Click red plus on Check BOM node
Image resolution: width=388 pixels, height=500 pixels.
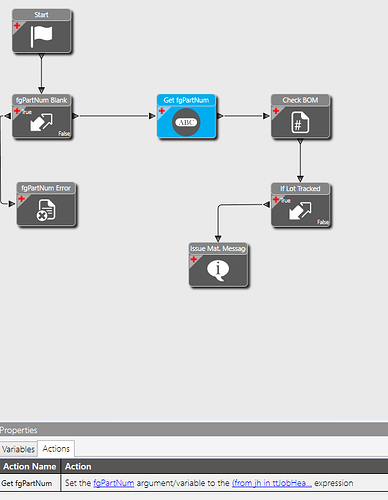tap(276, 111)
